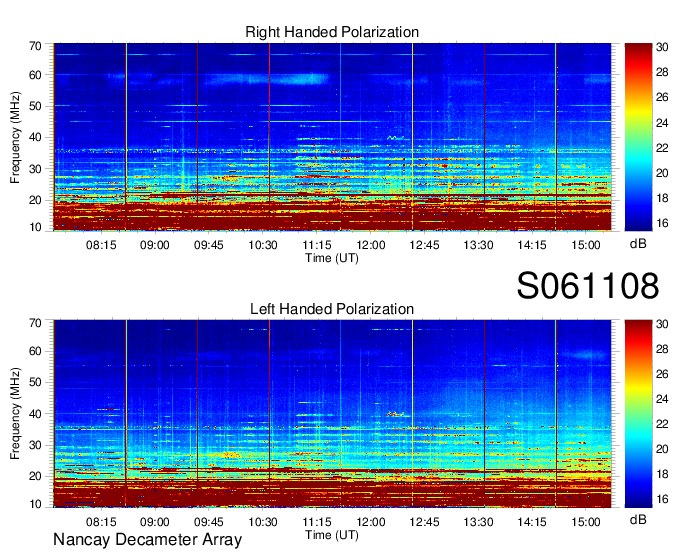Click the Left Handed Polarization spectrogram
680x552 pixels.
(332, 414)
